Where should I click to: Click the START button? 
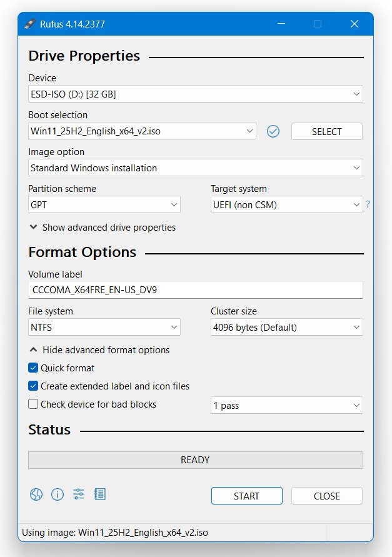(247, 496)
